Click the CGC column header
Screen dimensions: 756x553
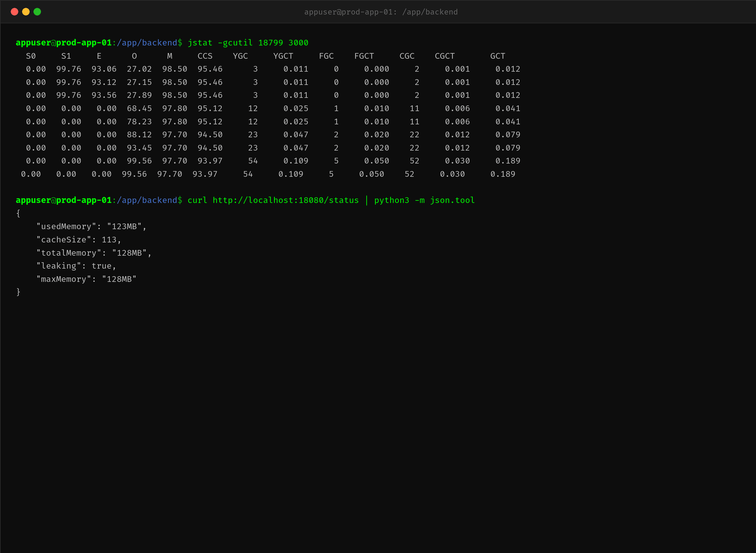[407, 56]
